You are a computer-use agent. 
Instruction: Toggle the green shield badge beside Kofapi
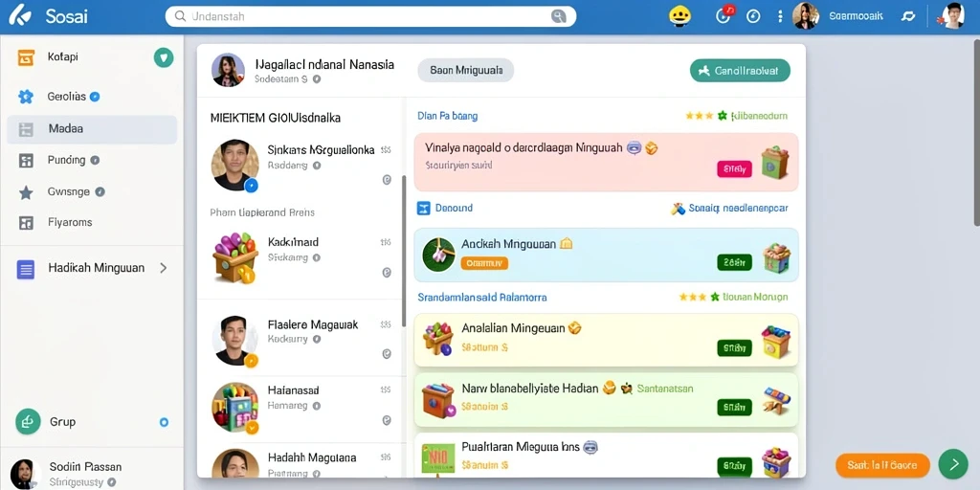coord(164,57)
